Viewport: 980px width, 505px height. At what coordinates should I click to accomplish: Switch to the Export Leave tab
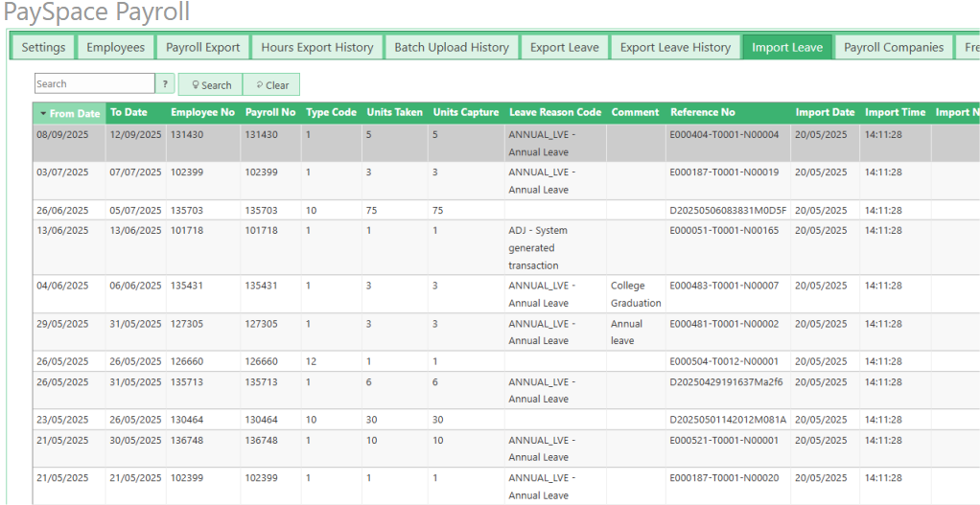pos(564,47)
